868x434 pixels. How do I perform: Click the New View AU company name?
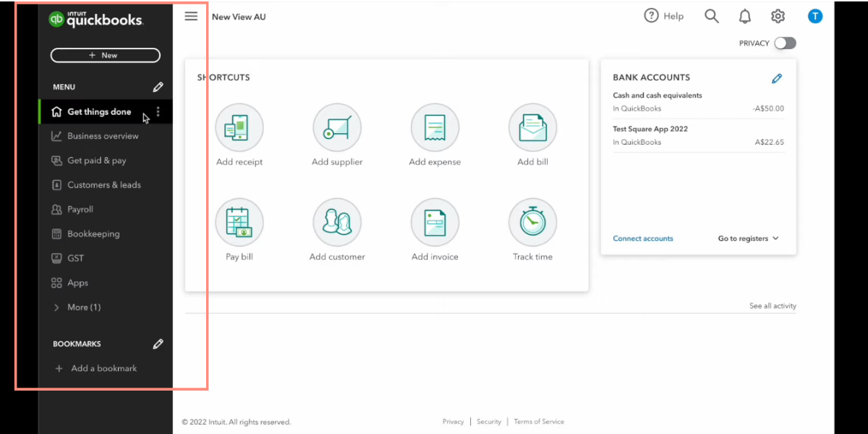click(x=239, y=17)
